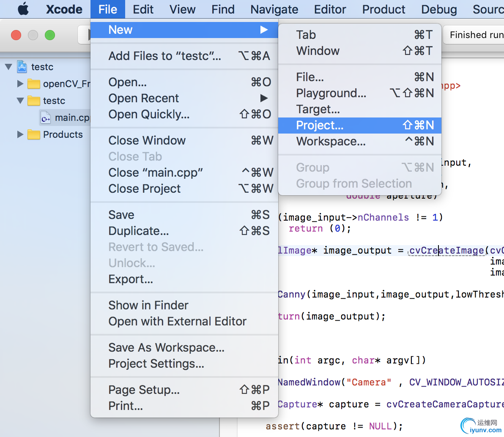Create a new Target…
Image resolution: width=504 pixels, height=437 pixels.
click(360, 109)
